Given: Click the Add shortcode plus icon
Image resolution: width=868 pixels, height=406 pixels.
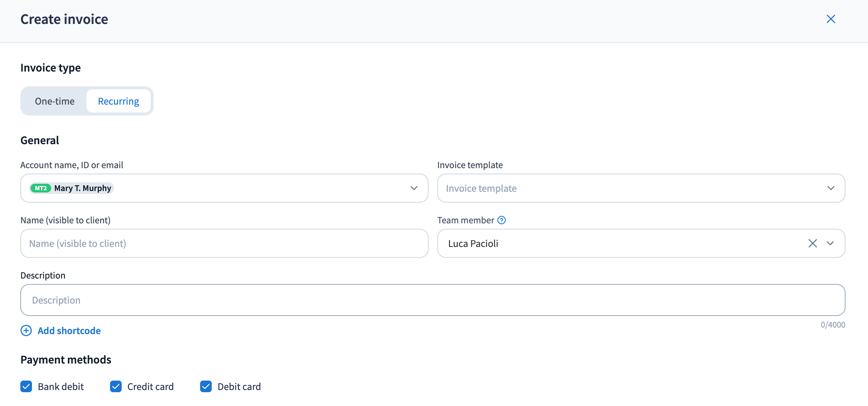Looking at the screenshot, I should point(26,330).
